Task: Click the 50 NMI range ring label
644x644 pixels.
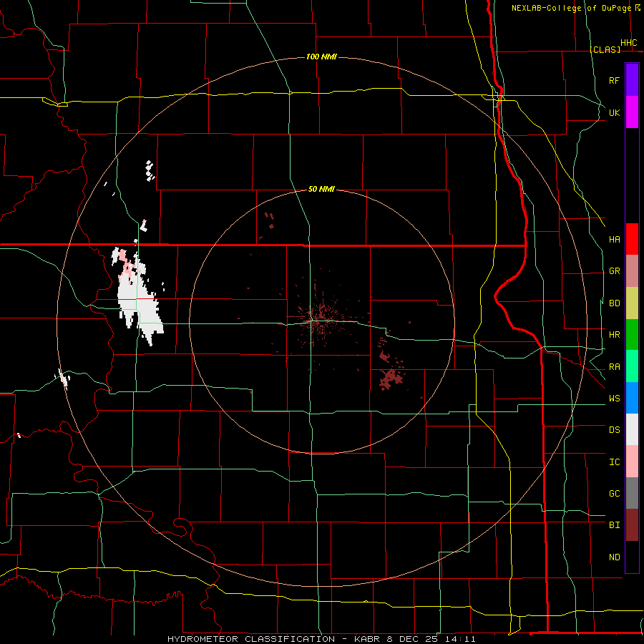Action: [321, 189]
